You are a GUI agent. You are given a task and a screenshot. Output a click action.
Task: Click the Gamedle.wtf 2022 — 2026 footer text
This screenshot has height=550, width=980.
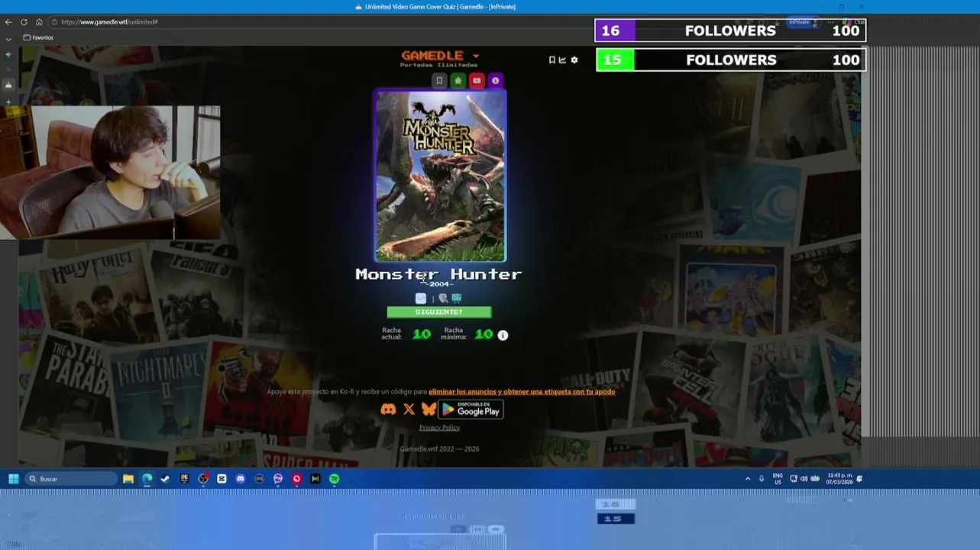coord(439,449)
